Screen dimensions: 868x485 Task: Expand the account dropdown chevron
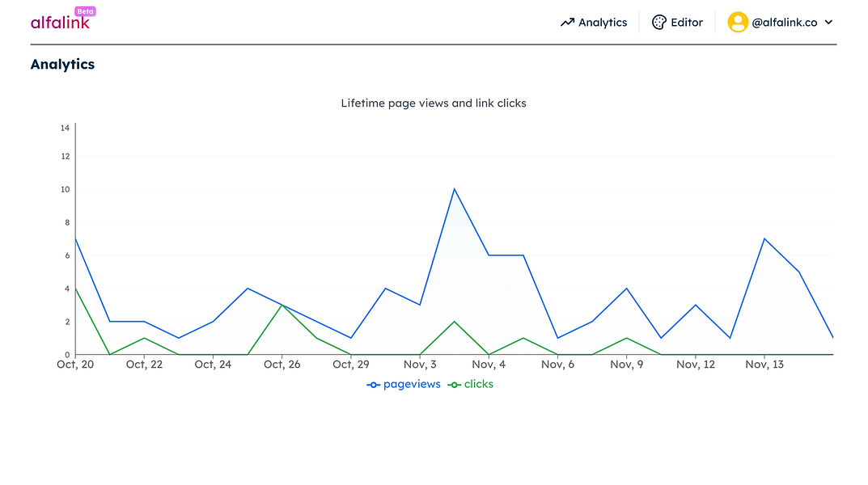pos(828,23)
